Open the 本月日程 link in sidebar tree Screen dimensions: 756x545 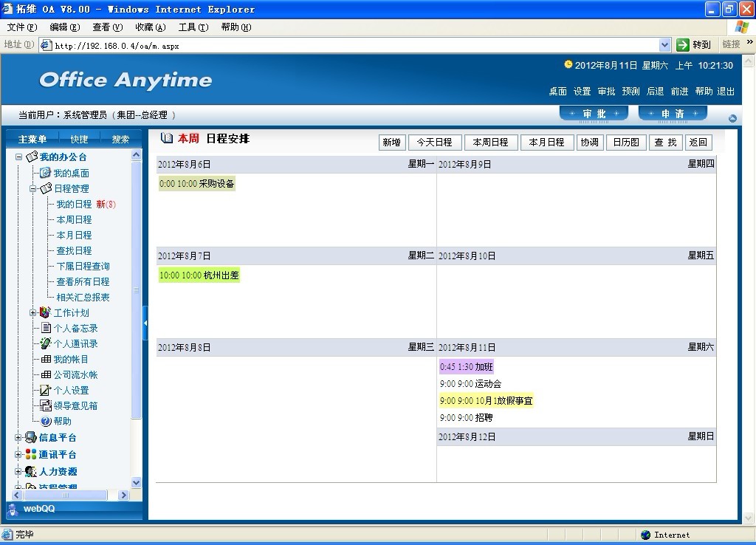[x=74, y=235]
